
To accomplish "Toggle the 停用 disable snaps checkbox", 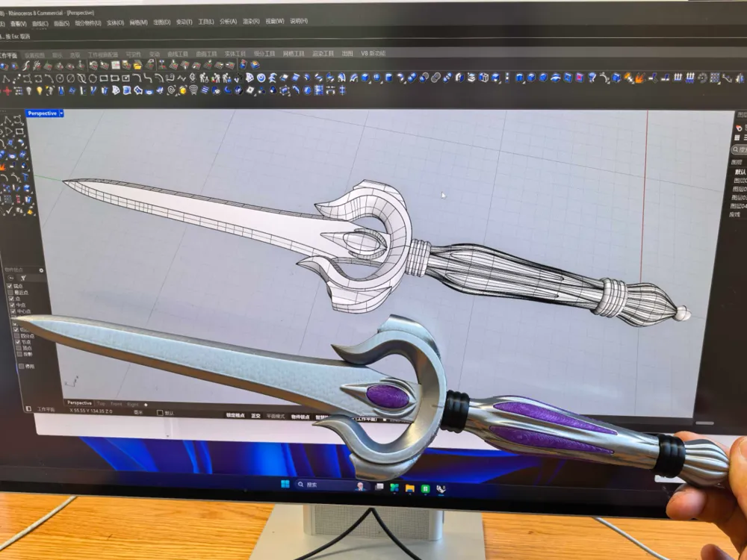I will point(21,366).
